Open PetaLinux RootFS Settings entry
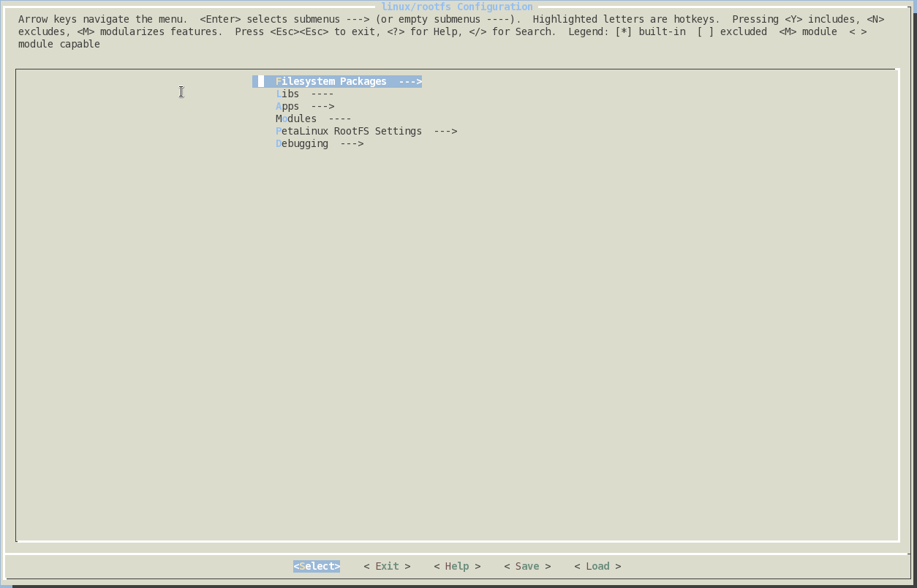Image resolution: width=917 pixels, height=588 pixels. [349, 132]
